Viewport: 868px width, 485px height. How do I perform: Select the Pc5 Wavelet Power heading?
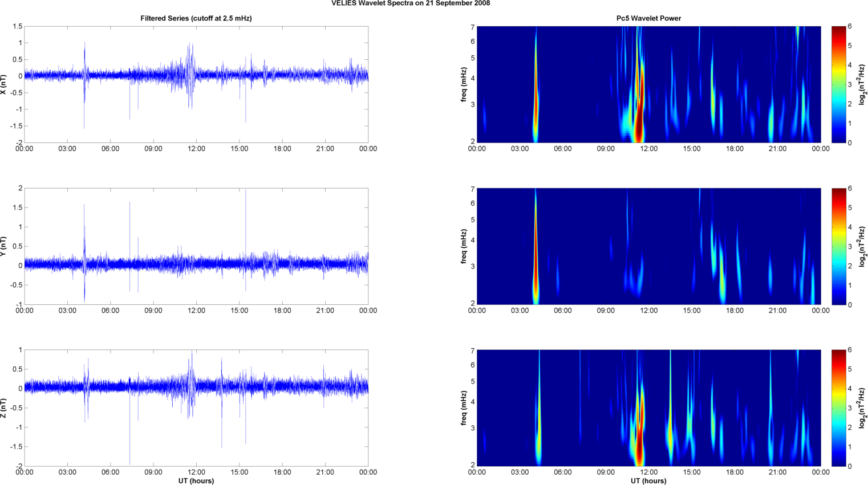[x=648, y=18]
